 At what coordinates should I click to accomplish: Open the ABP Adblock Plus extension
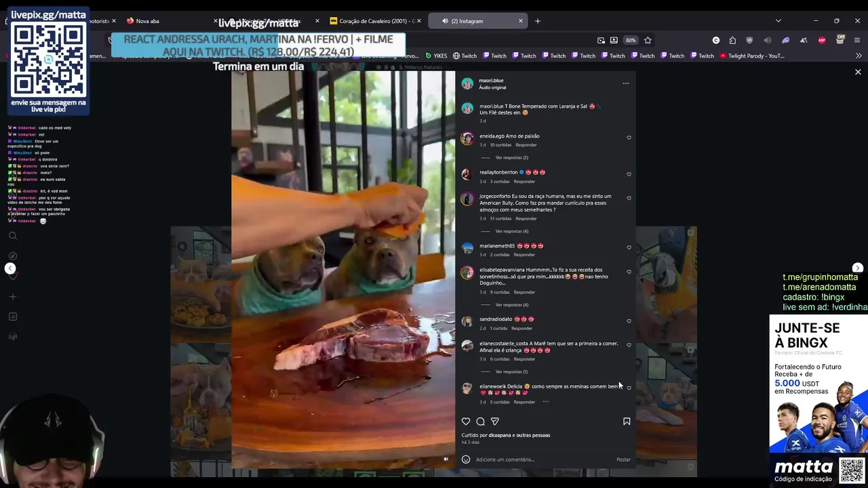pyautogui.click(x=822, y=40)
